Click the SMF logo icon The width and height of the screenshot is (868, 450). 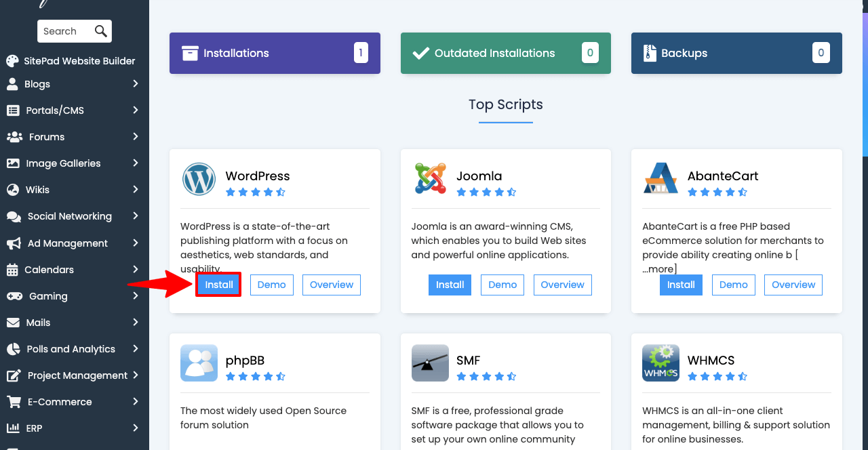tap(430, 363)
